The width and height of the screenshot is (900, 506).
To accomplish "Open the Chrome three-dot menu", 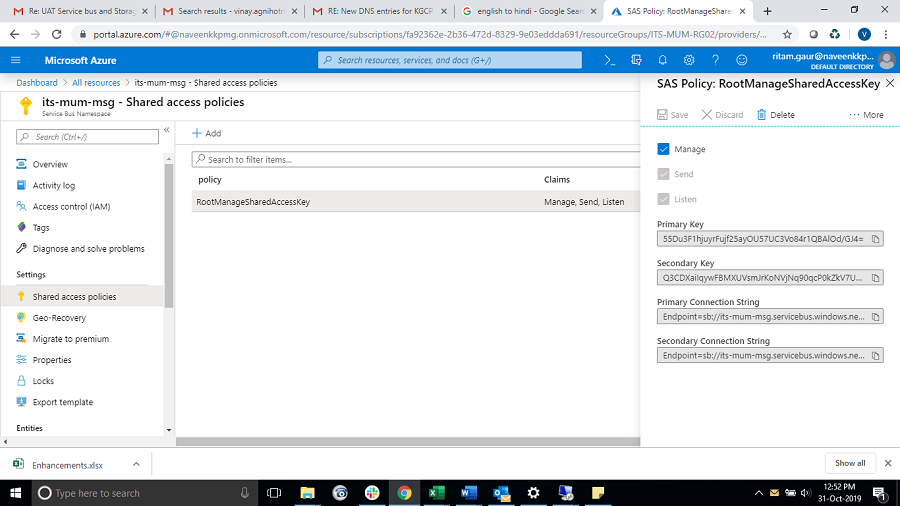I will (x=886, y=34).
